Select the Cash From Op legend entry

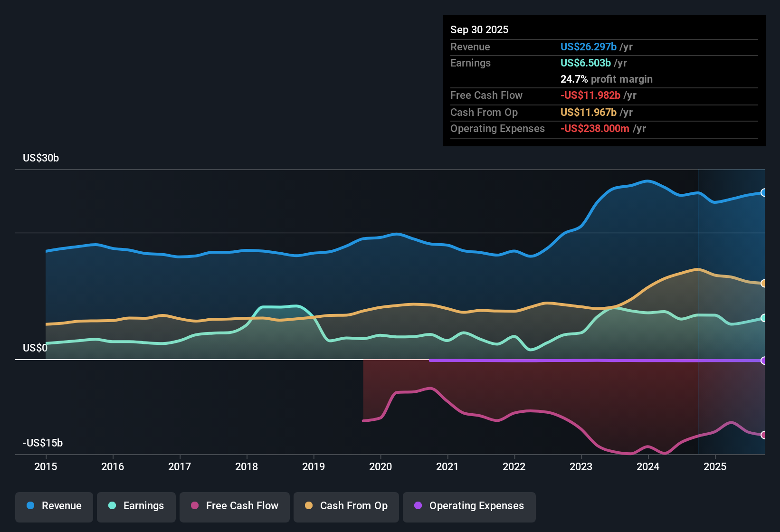point(346,506)
